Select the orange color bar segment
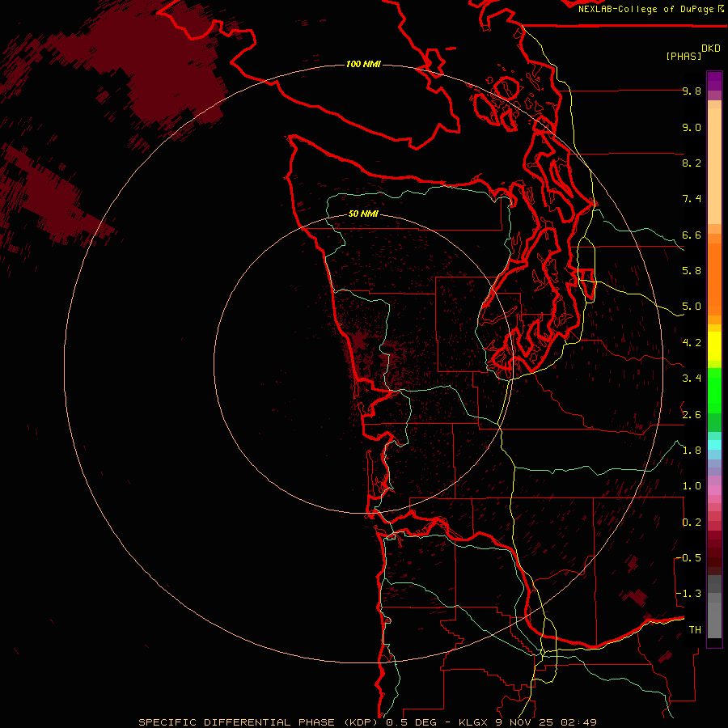728x728 pixels. pyautogui.click(x=714, y=279)
